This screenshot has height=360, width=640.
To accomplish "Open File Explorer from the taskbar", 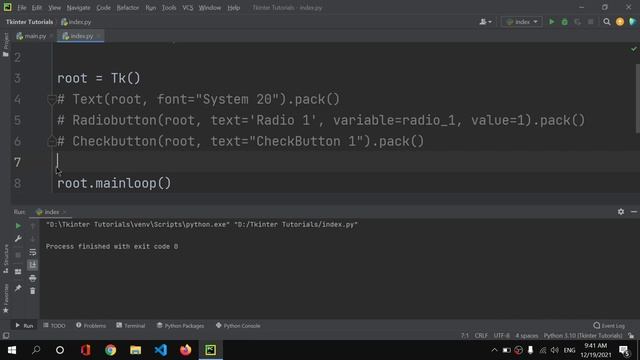I will coord(136,350).
